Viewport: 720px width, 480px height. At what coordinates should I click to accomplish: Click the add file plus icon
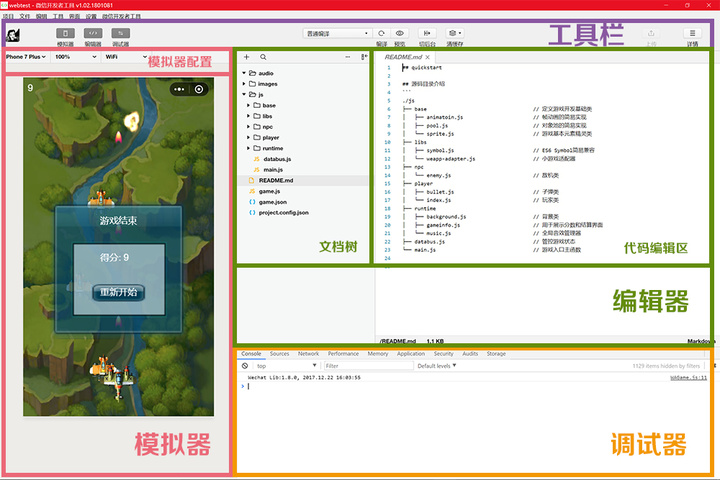click(247, 57)
